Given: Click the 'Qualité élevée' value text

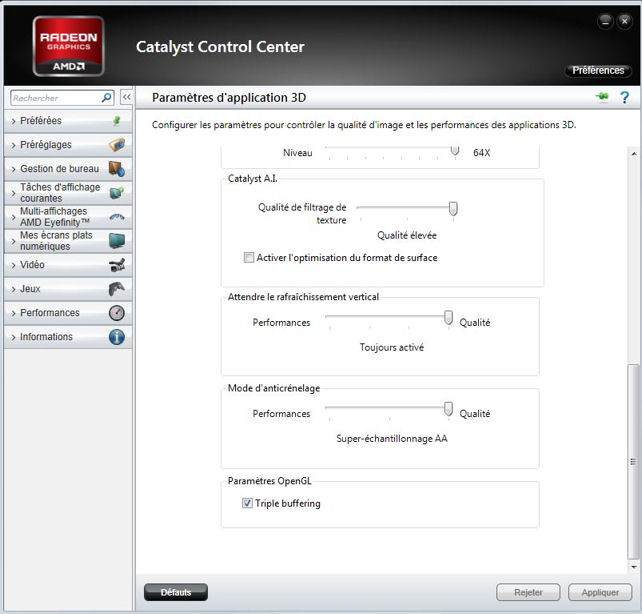Looking at the screenshot, I should pos(407,235).
